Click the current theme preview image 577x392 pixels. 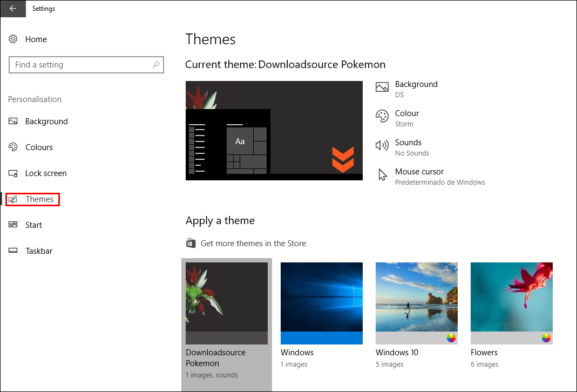[x=274, y=131]
